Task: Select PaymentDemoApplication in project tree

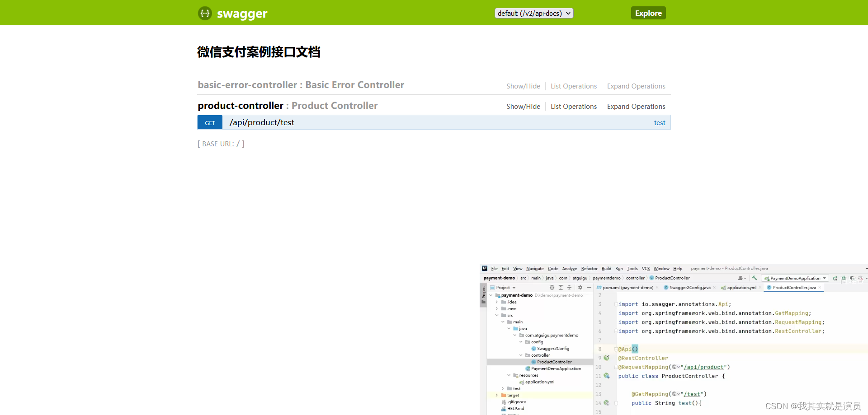Action: click(x=553, y=368)
